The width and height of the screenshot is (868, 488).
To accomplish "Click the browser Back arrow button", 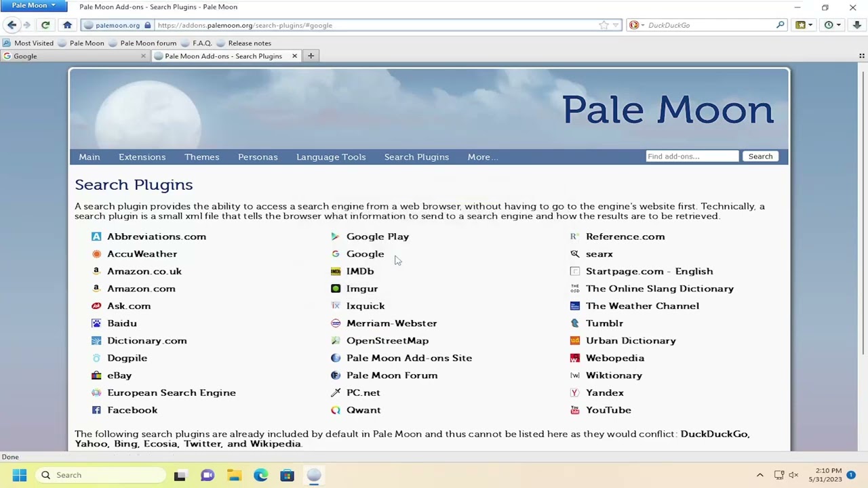I will 12,25.
